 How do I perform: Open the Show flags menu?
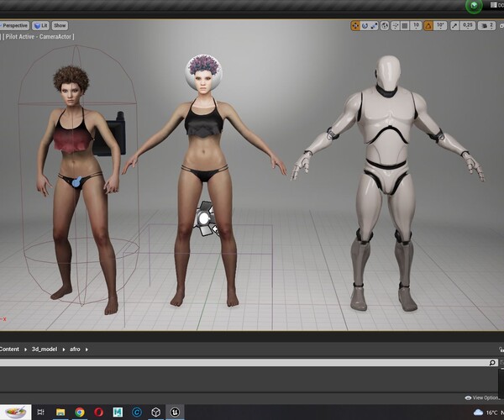(60, 25)
